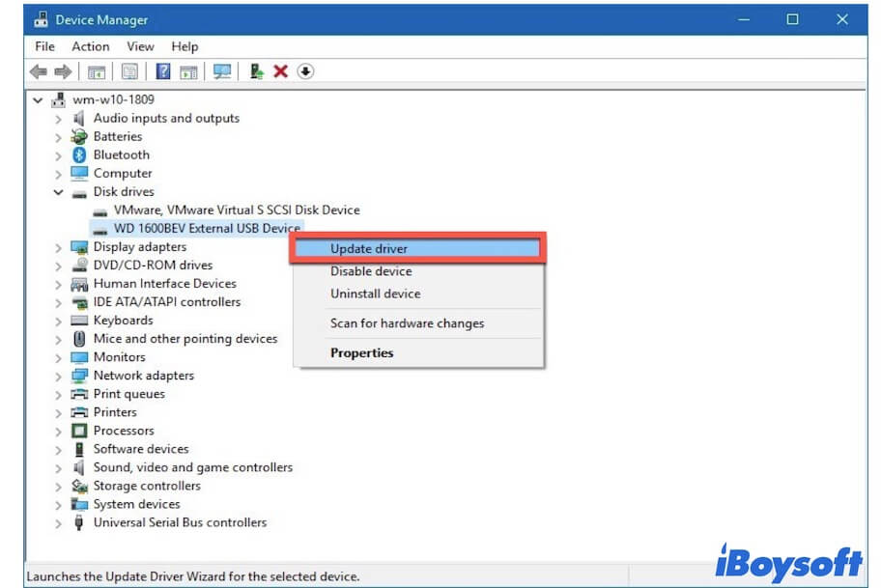Open the Action menu
The image size is (881, 588).
(x=90, y=45)
